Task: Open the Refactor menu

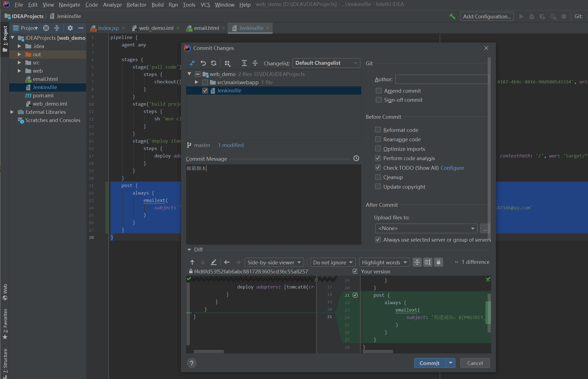Action: 136,5
